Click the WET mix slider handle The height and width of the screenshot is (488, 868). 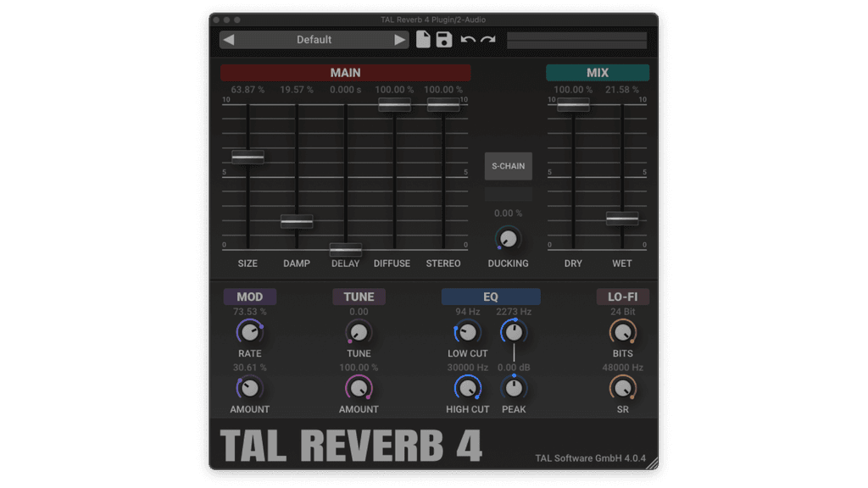click(622, 219)
